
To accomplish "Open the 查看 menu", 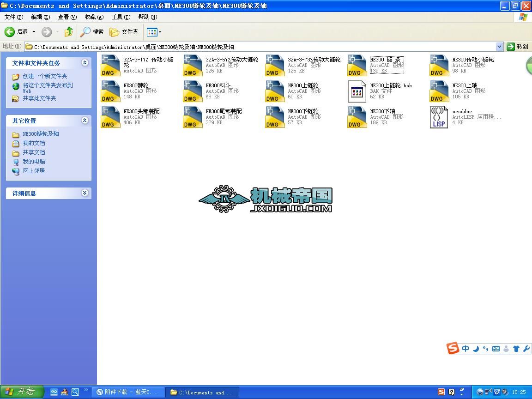I will click(66, 17).
